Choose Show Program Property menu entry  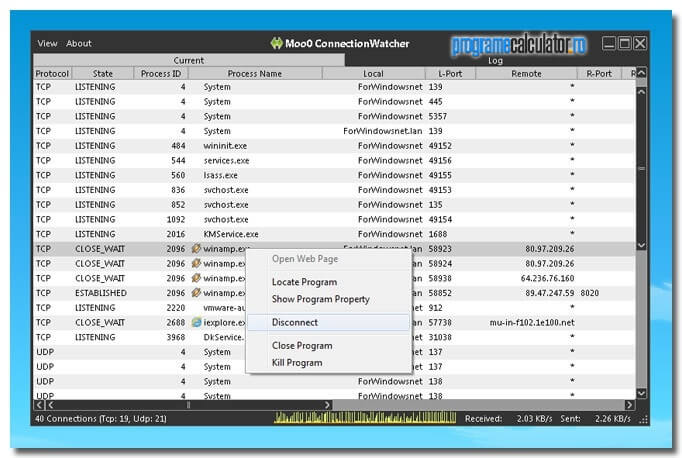tap(321, 299)
